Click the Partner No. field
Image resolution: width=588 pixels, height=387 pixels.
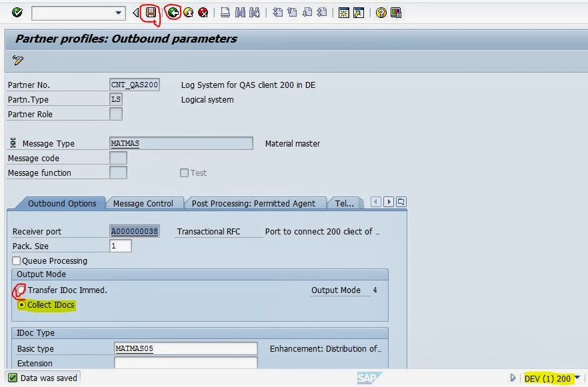(135, 85)
